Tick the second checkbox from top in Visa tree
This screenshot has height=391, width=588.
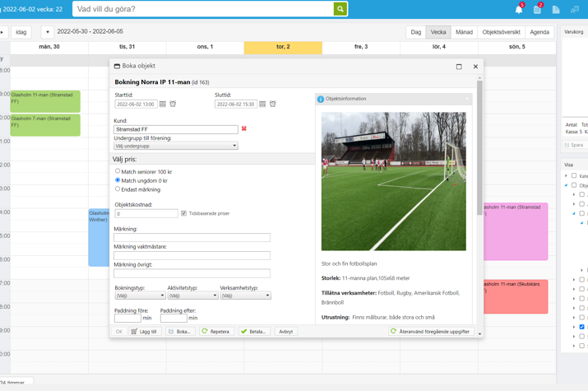pos(574,185)
